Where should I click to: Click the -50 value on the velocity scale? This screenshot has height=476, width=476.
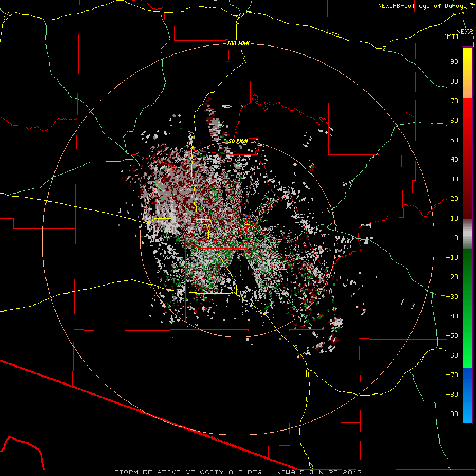[x=452, y=336]
